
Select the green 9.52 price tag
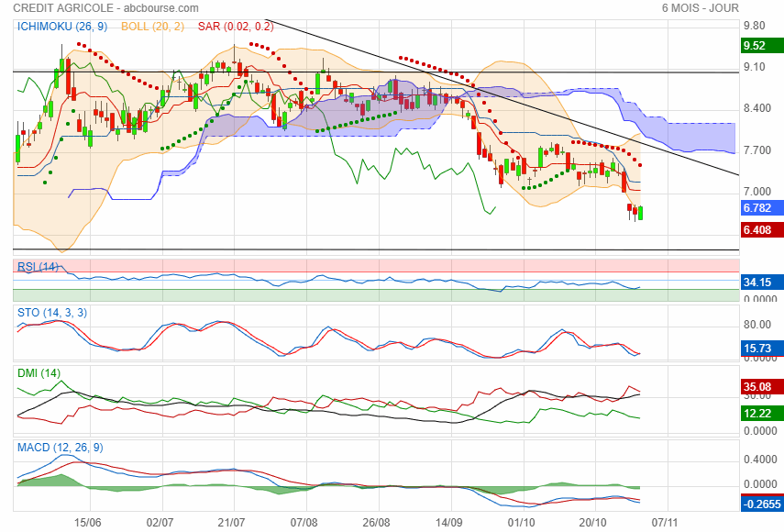tap(762, 46)
